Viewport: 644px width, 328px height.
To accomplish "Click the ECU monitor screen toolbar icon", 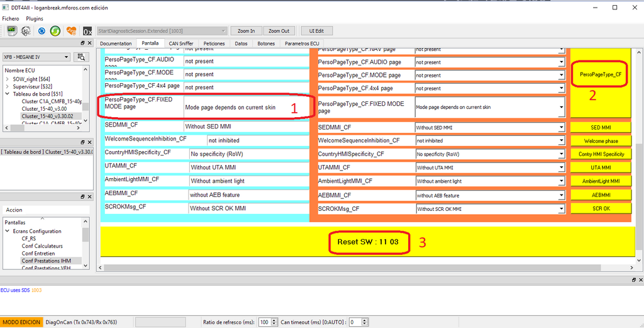I will tap(12, 31).
